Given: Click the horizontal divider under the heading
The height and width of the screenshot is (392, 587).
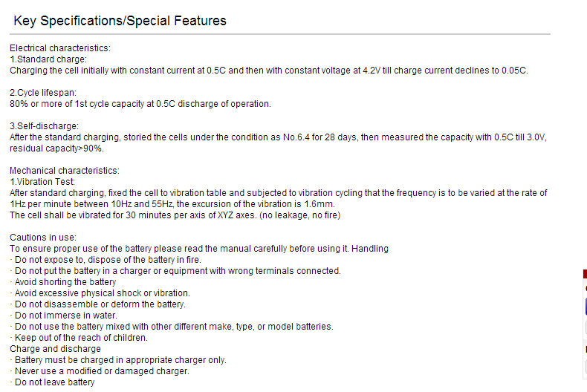Looking at the screenshot, I should click(280, 34).
